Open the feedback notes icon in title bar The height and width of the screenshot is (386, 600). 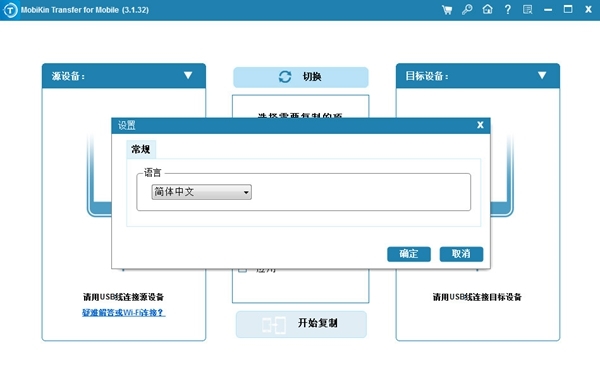point(528,10)
